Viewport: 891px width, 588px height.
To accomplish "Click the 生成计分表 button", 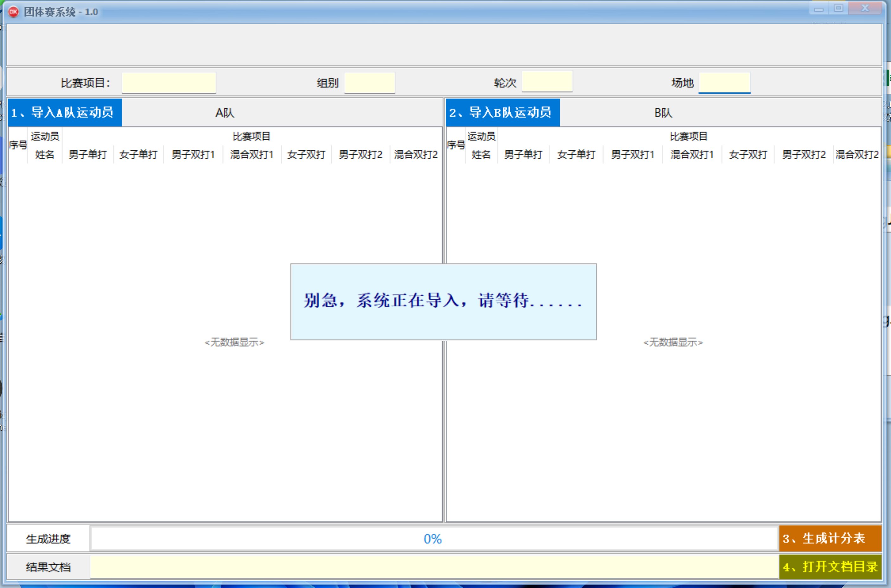I will [x=830, y=539].
